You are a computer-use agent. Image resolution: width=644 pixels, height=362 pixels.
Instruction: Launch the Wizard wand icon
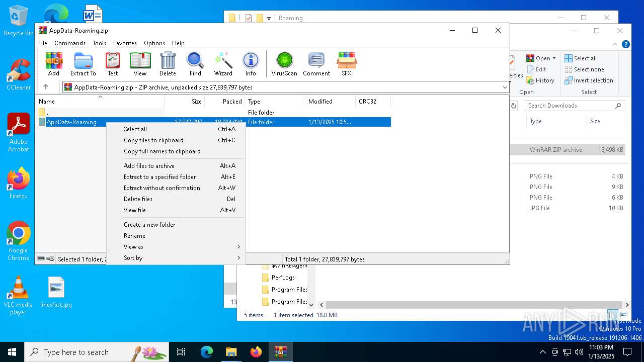(223, 64)
